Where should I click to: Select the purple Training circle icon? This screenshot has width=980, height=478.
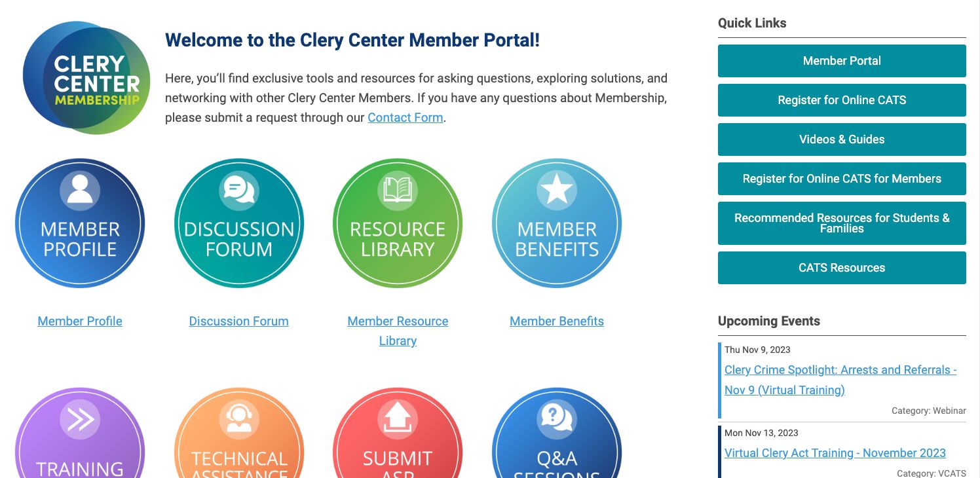coord(80,433)
